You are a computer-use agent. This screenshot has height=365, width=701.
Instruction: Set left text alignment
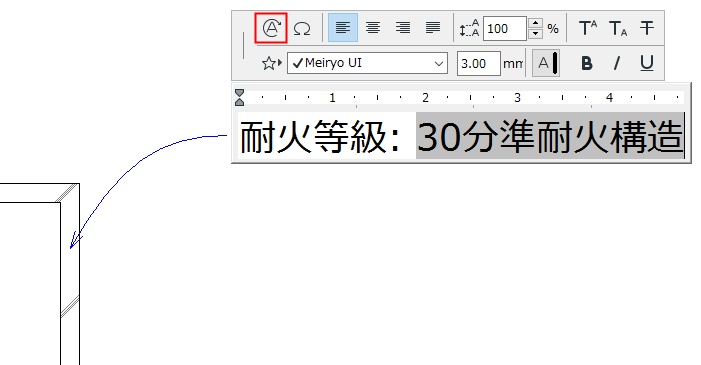[342, 28]
